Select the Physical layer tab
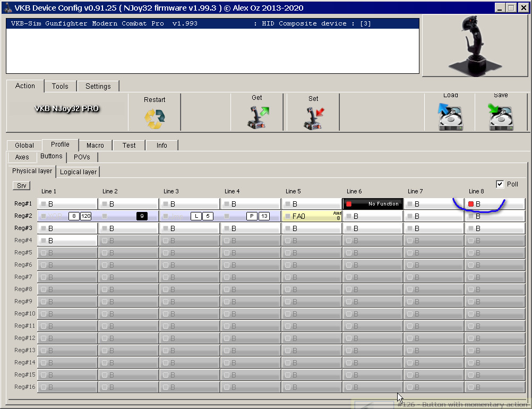Image resolution: width=532 pixels, height=409 pixels. 32,171
